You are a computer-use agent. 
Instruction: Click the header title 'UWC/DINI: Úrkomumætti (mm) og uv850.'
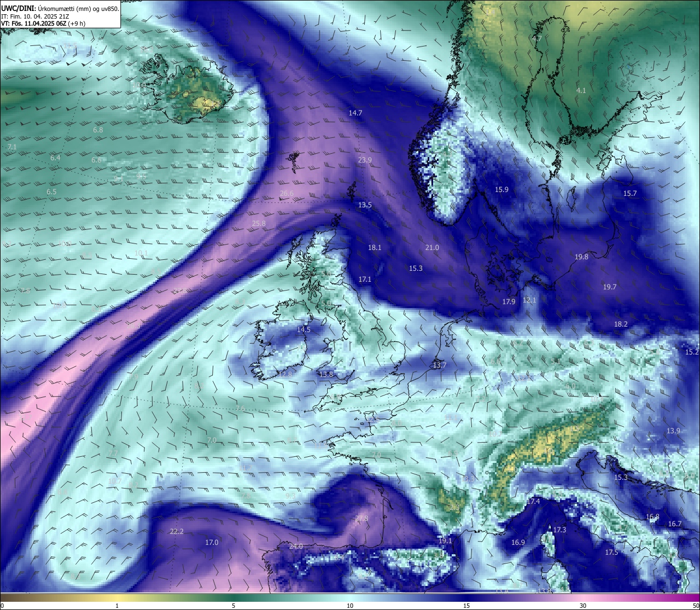[60, 8]
